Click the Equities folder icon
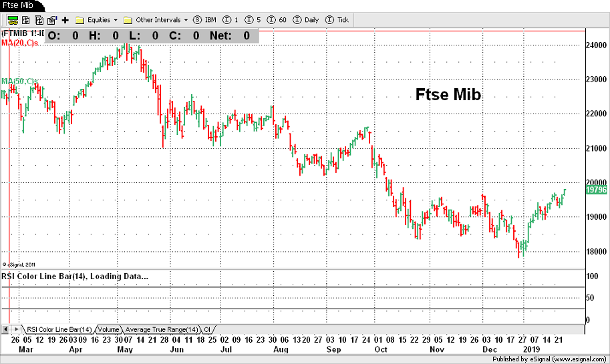 (80, 20)
